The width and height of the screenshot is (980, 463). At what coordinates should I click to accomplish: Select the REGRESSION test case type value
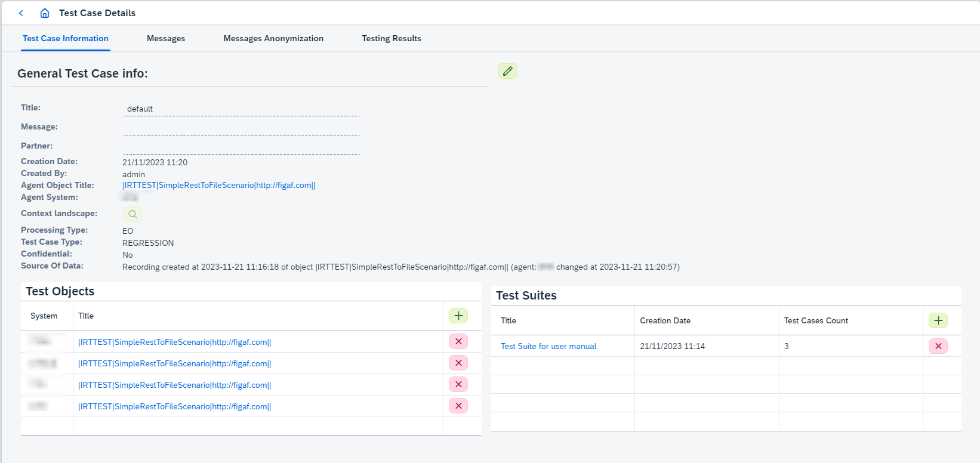(148, 243)
